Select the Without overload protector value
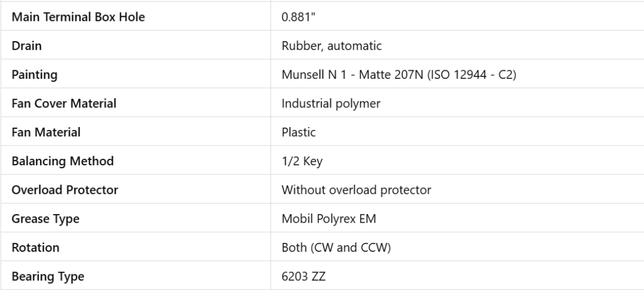Viewport: 644px width, 290px height. [x=347, y=190]
